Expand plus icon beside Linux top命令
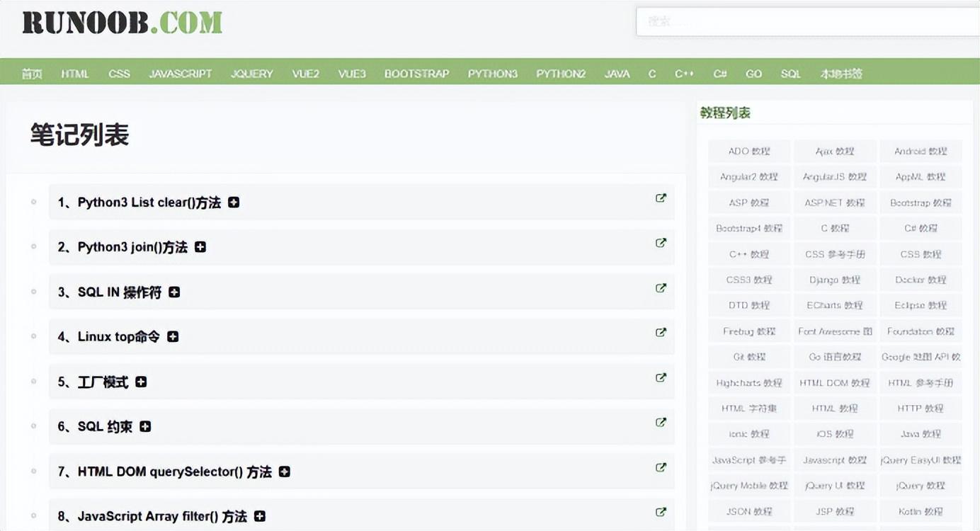The width and height of the screenshot is (980, 531). [x=173, y=337]
